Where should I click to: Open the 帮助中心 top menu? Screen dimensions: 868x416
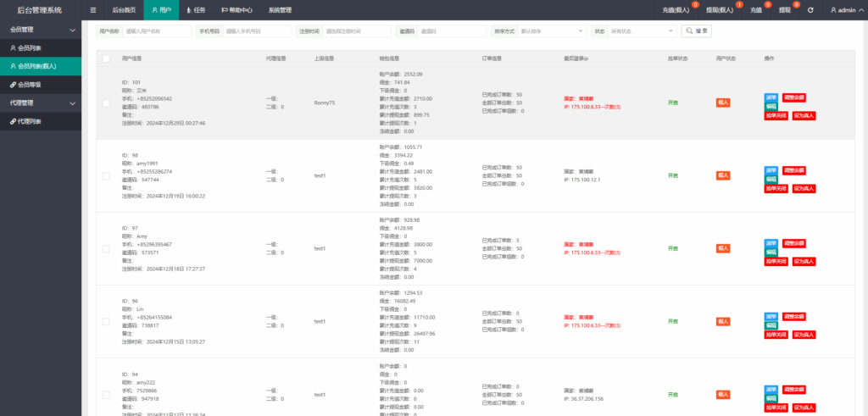(236, 10)
